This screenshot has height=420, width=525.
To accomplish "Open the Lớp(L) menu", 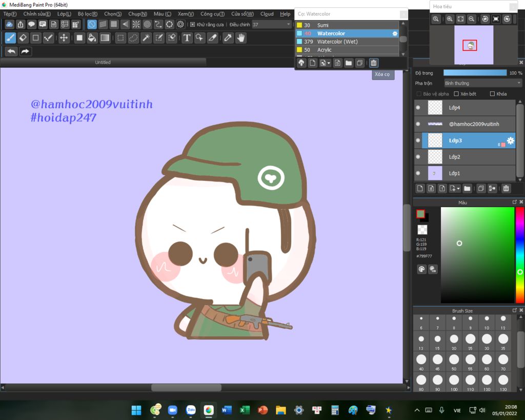I will pos(64,14).
